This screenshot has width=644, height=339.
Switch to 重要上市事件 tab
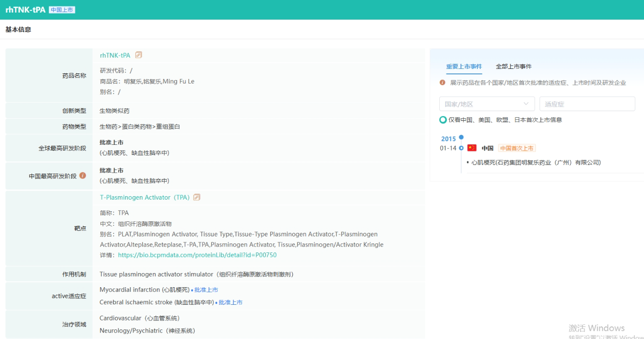coord(464,66)
